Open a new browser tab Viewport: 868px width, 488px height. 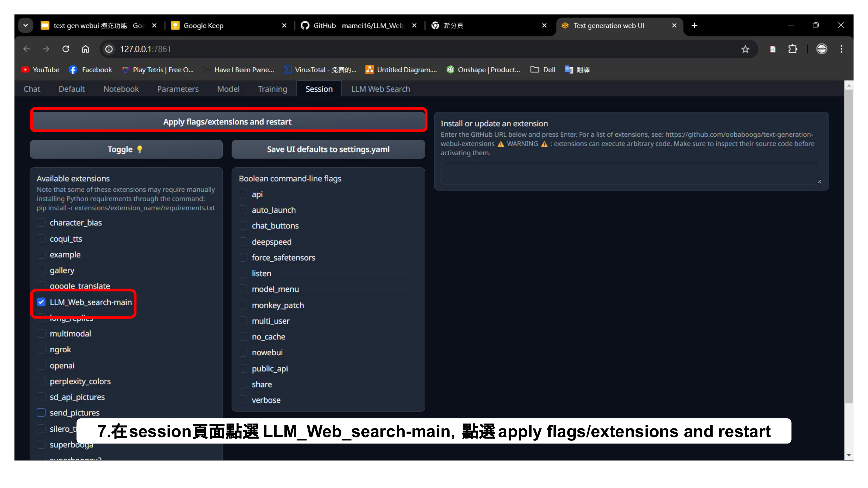694,25
